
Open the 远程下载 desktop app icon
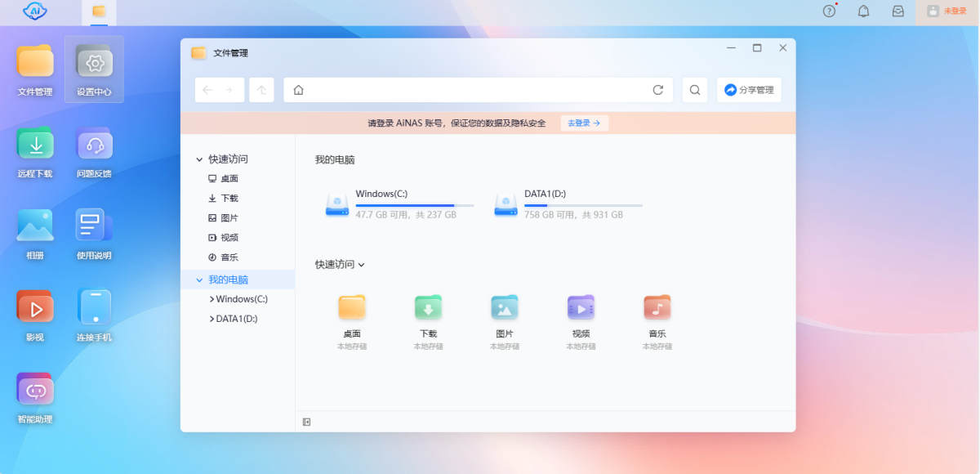35,145
